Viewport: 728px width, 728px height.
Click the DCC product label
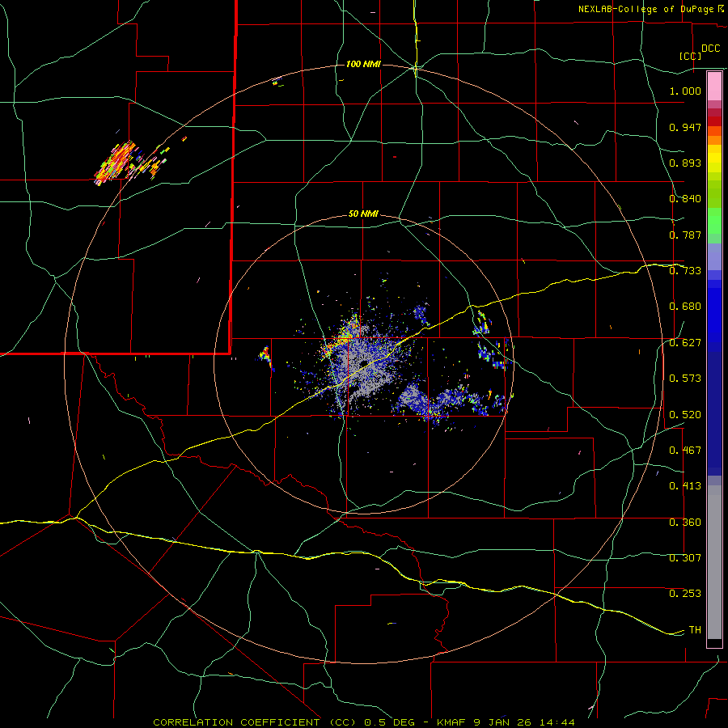click(x=710, y=49)
